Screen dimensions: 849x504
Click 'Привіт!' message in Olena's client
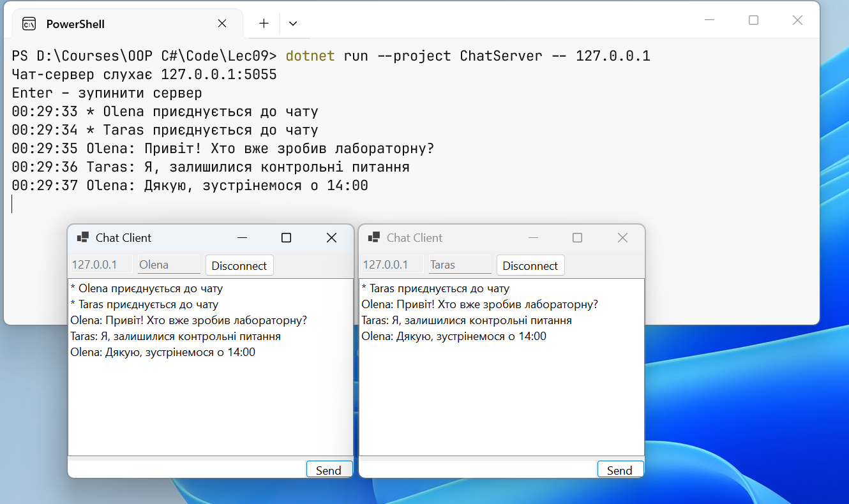(189, 320)
